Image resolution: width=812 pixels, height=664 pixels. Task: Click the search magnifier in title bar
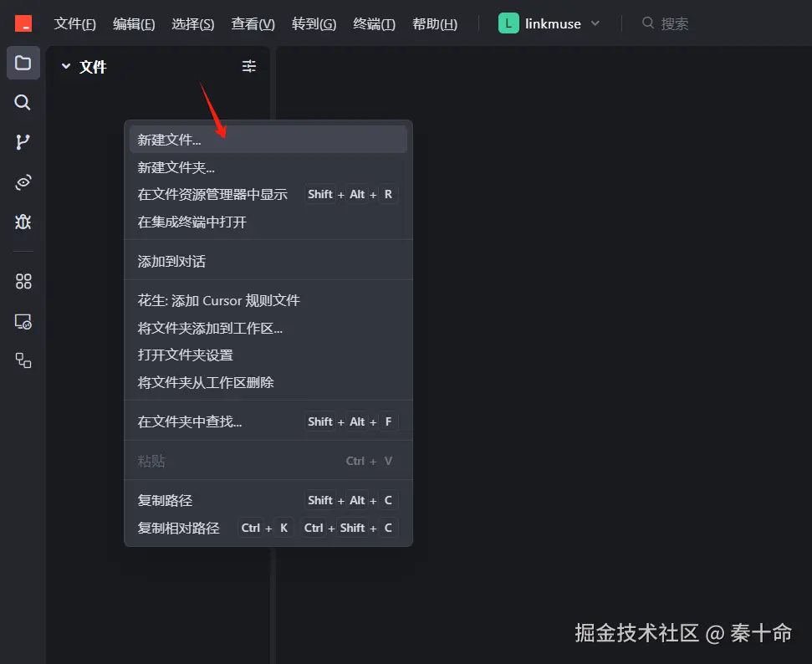pos(648,23)
